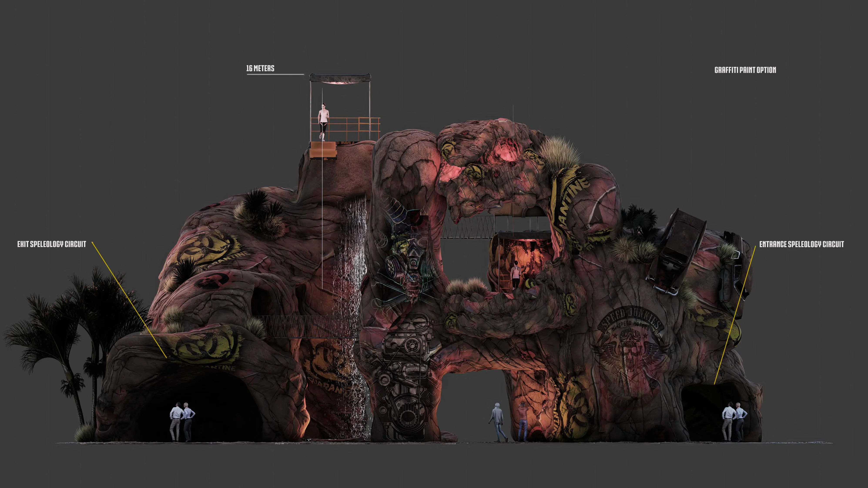Click the "EXIT SPELEOLOGY CIRCUIT" label
Screen dimensions: 868x488
[x=52, y=244]
